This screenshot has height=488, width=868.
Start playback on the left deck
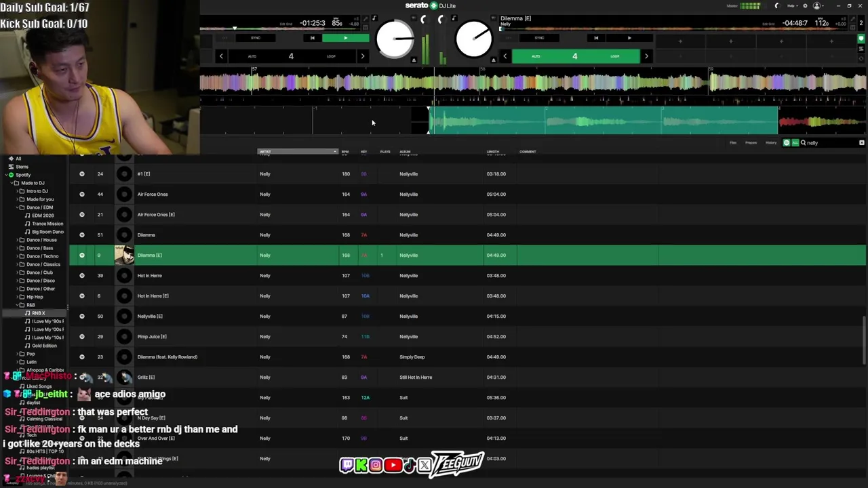[x=345, y=38]
